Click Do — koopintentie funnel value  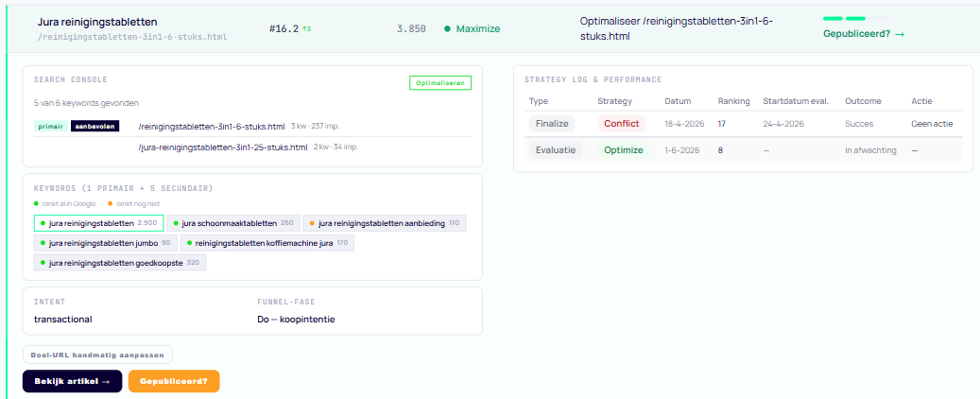(x=296, y=319)
